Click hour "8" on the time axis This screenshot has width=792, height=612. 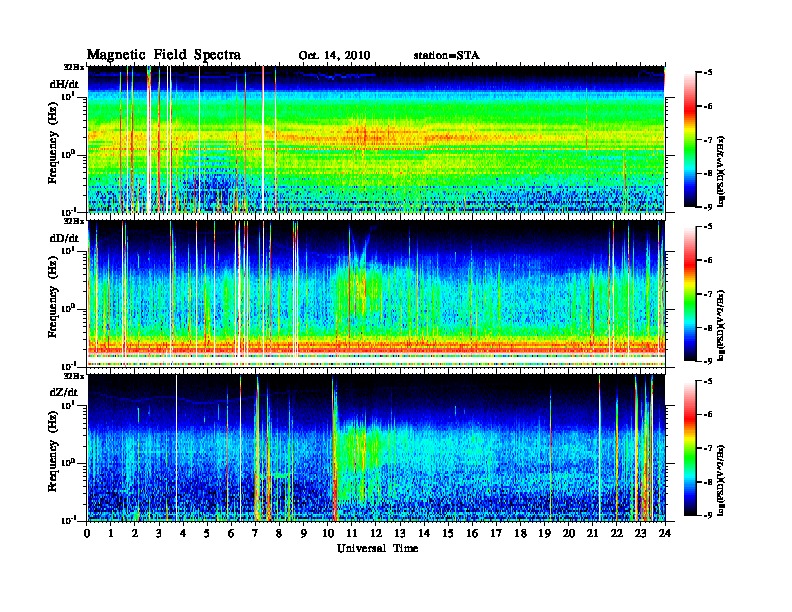[279, 533]
